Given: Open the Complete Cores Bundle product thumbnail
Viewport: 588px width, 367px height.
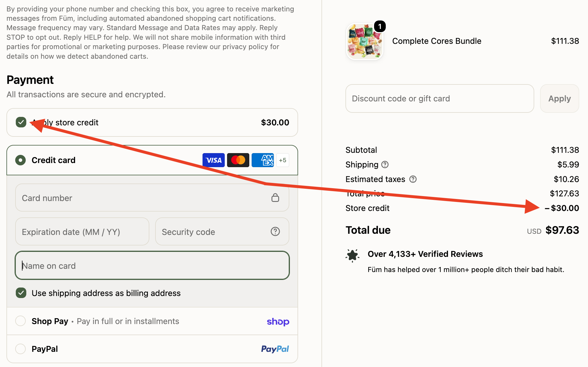Looking at the screenshot, I should tap(365, 41).
